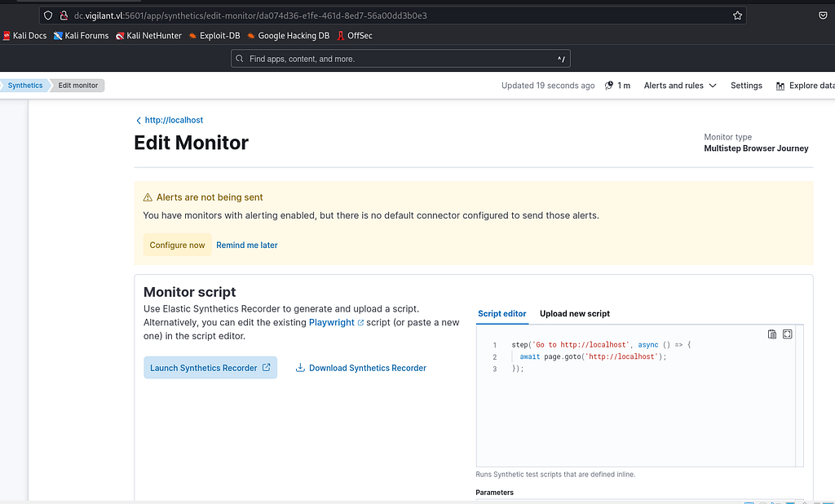Click the insecure connection padlock icon
Image resolution: width=835 pixels, height=504 pixels.
point(64,15)
